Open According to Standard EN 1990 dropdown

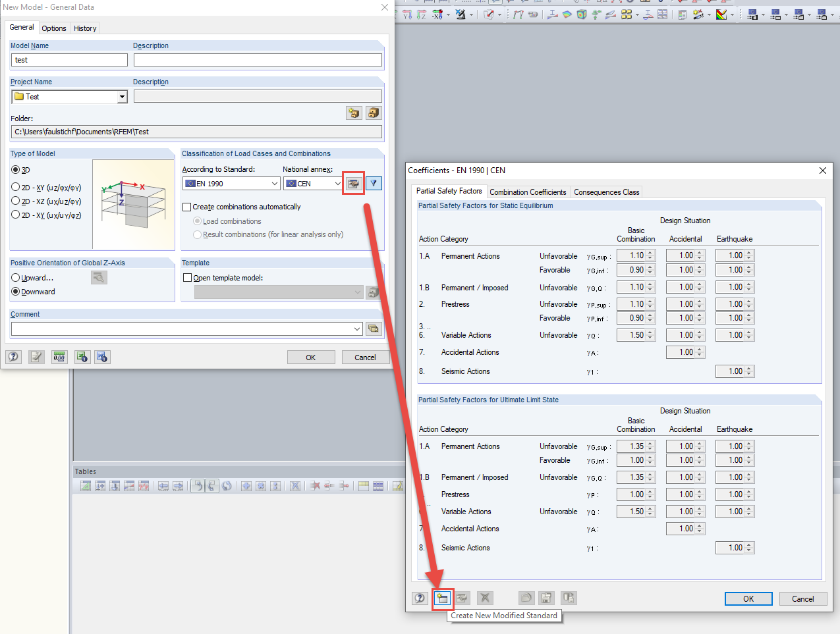(275, 184)
